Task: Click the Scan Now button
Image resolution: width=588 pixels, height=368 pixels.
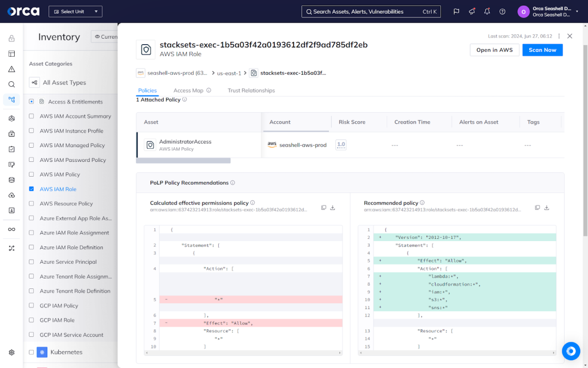Action: (x=542, y=50)
